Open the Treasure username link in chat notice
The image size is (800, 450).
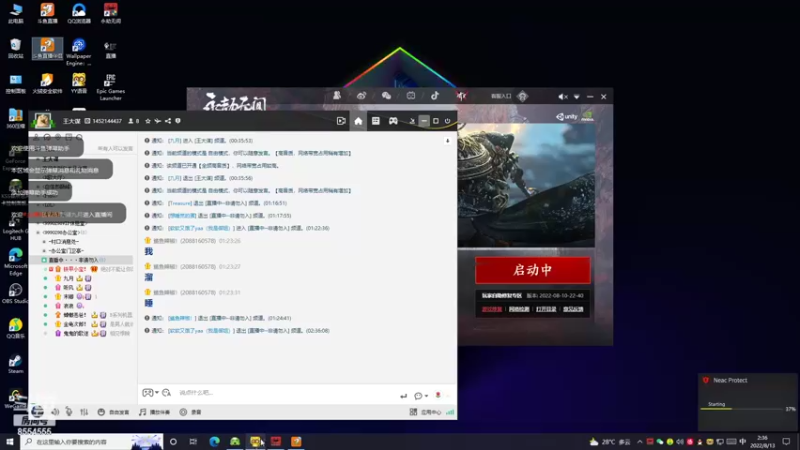point(180,203)
